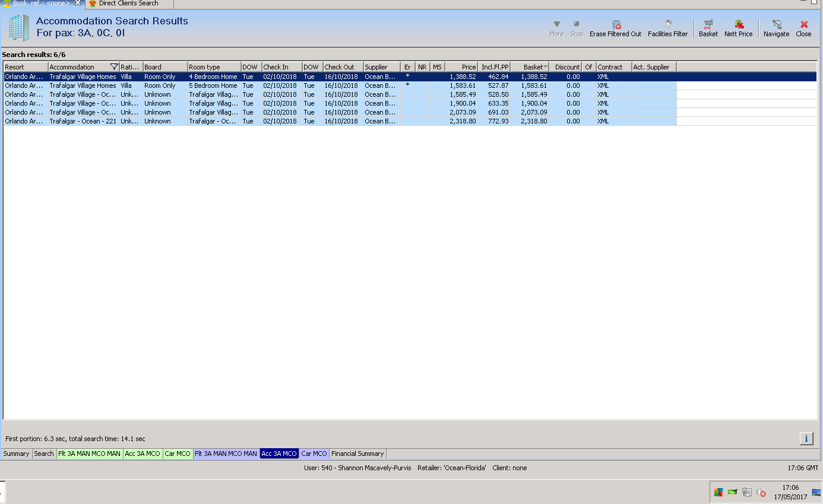
Task: Select the lavender Car MCO tab
Action: pyautogui.click(x=314, y=454)
